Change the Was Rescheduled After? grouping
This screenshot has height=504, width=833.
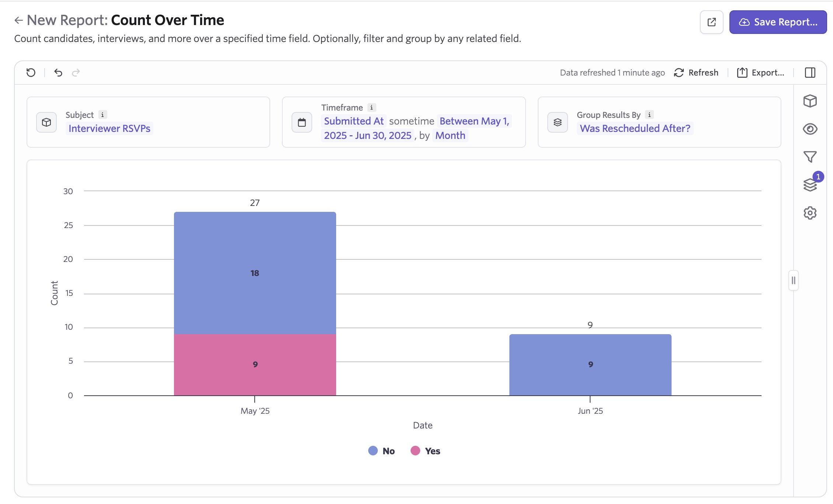(635, 129)
